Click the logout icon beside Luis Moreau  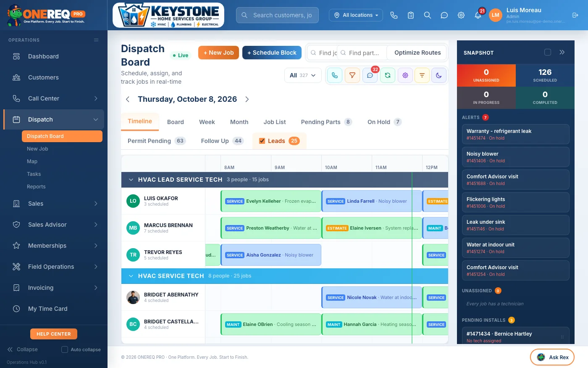[x=575, y=15]
